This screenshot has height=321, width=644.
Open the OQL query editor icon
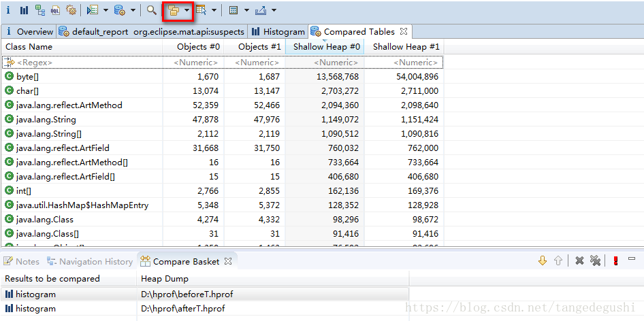(55, 10)
